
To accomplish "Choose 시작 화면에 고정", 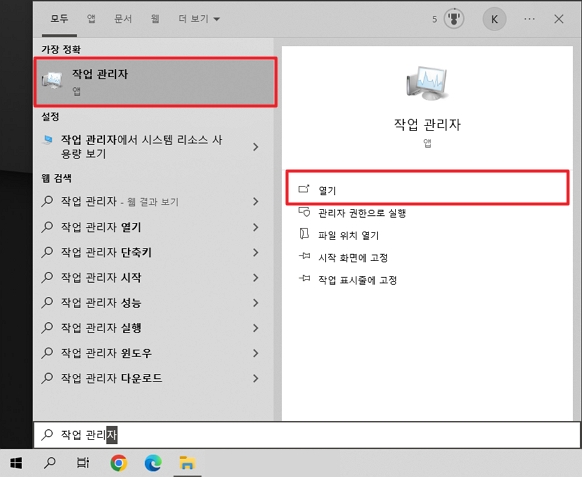I will [x=353, y=258].
